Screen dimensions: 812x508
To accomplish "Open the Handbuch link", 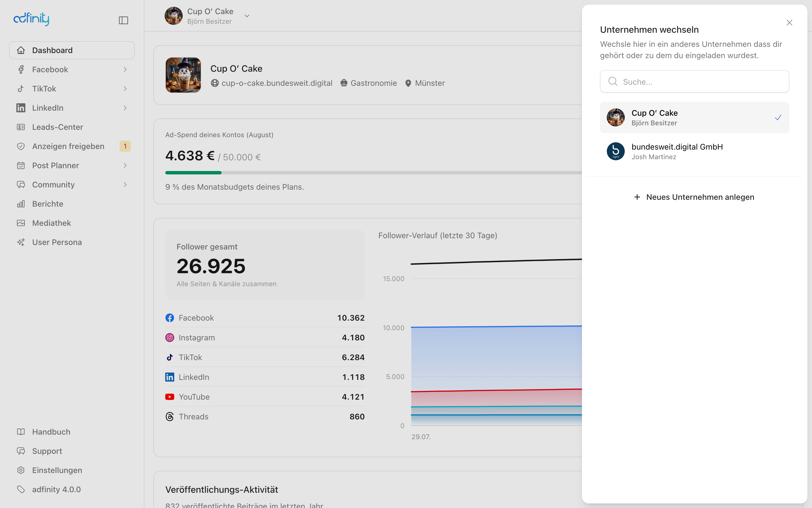I will point(72,432).
